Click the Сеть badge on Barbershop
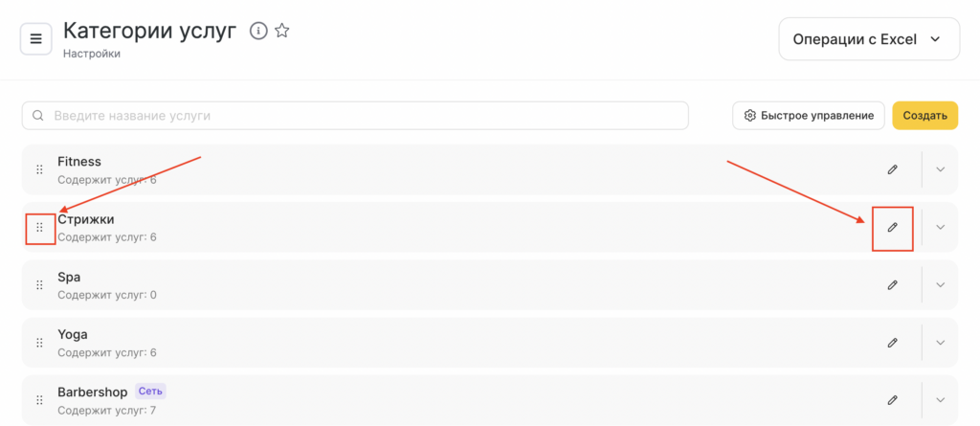The height and width of the screenshot is (426, 980). 150,391
